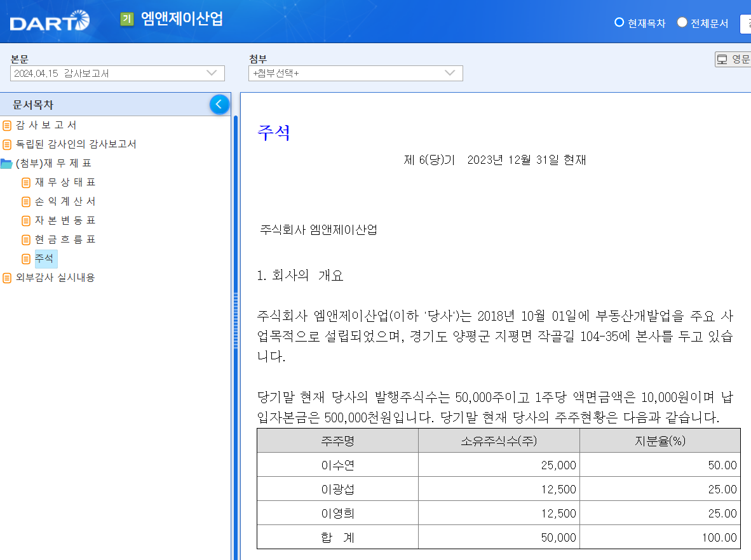Viewport: 751px width, 560px height.
Task: Open 독립된 감사인의 감사보고서 entry
Action: pyautogui.click(x=76, y=144)
